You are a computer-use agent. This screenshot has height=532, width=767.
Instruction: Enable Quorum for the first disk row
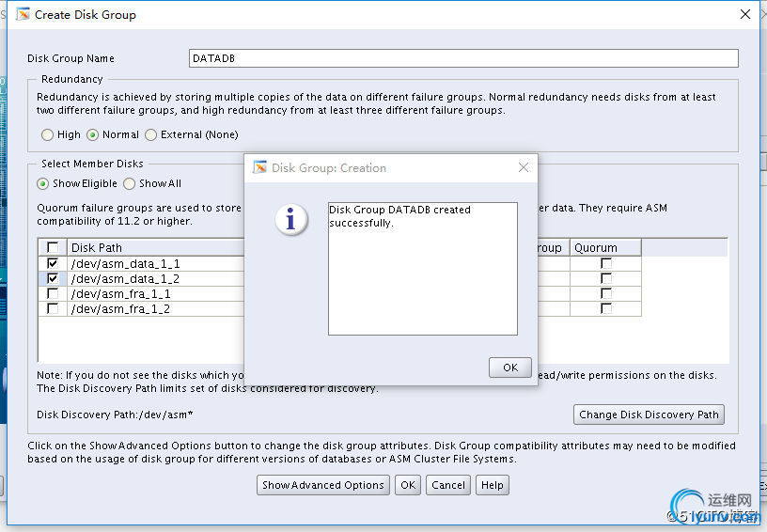[606, 264]
